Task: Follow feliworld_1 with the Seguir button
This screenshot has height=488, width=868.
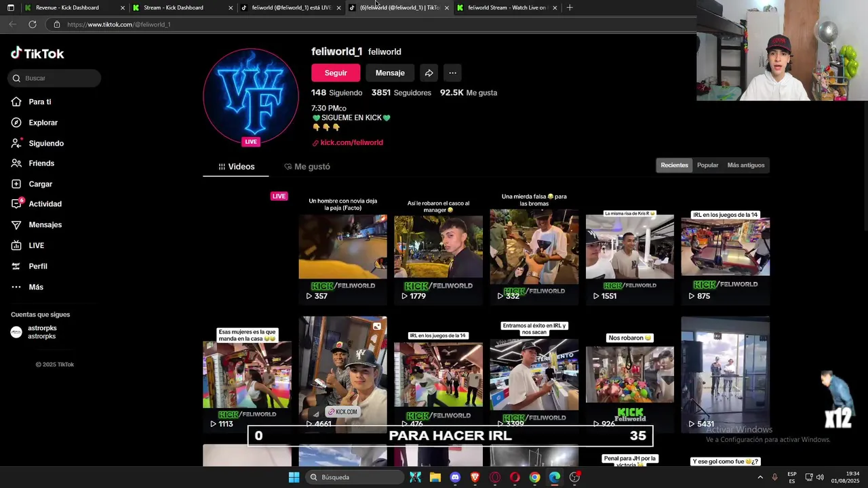Action: (336, 73)
